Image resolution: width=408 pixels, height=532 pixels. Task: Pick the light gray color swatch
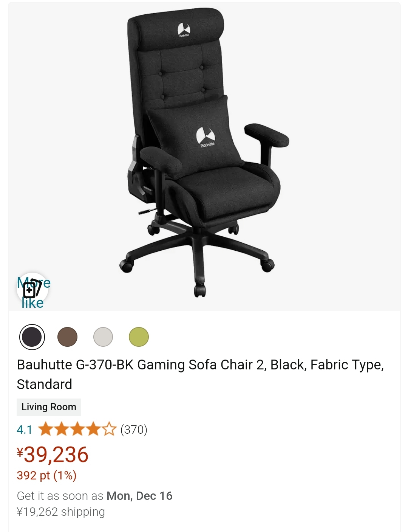click(103, 337)
